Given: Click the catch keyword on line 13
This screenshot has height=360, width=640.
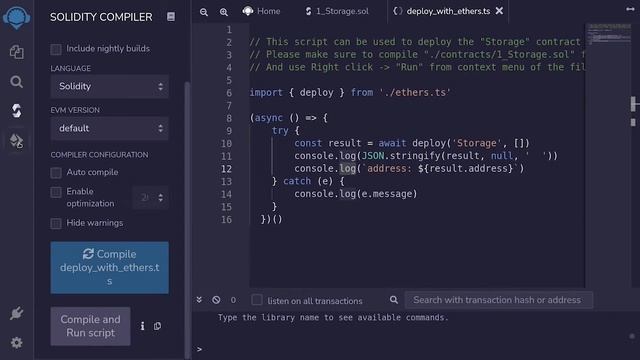Looking at the screenshot, I should point(297,181).
